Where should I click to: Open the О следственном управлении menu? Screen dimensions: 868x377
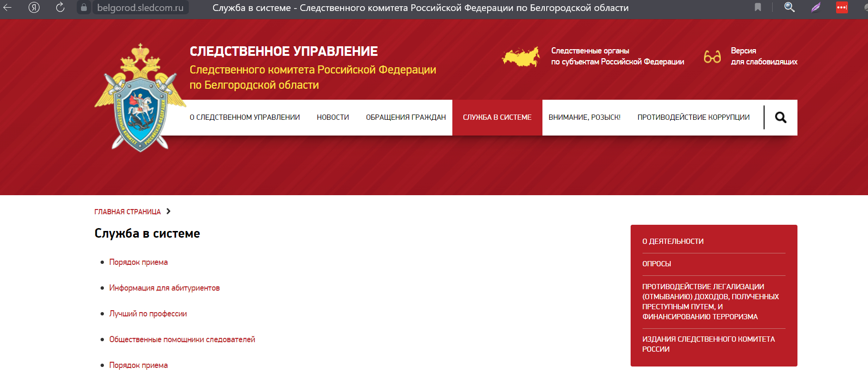245,117
